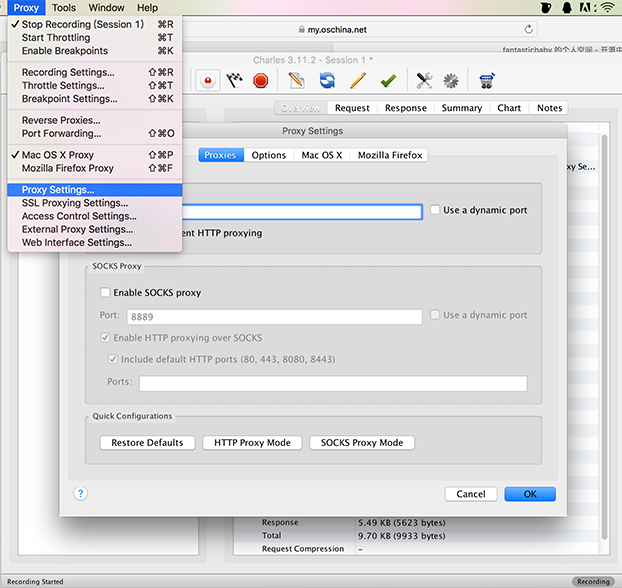Choose Stop Recording (Session 1)
622x588 pixels.
coord(94,24)
